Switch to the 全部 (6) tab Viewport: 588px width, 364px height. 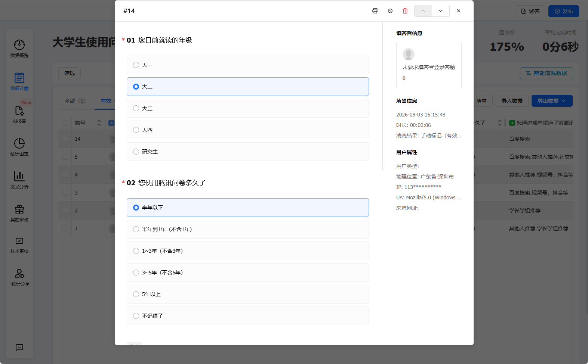(75, 101)
